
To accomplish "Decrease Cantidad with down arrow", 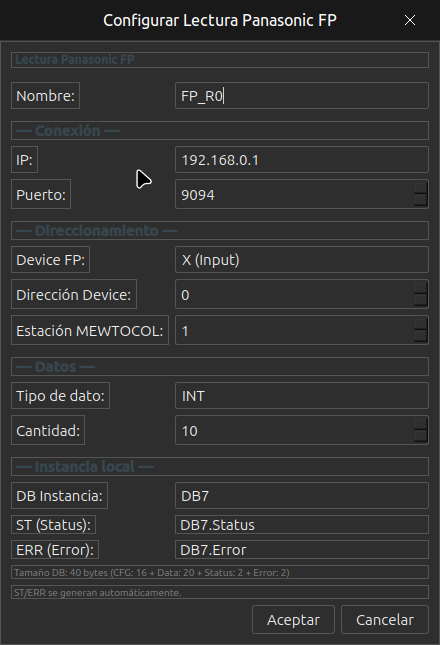I will click(x=421, y=436).
